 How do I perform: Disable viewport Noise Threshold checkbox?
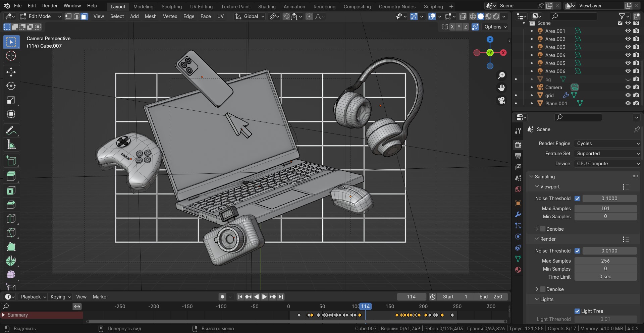pyautogui.click(x=577, y=199)
